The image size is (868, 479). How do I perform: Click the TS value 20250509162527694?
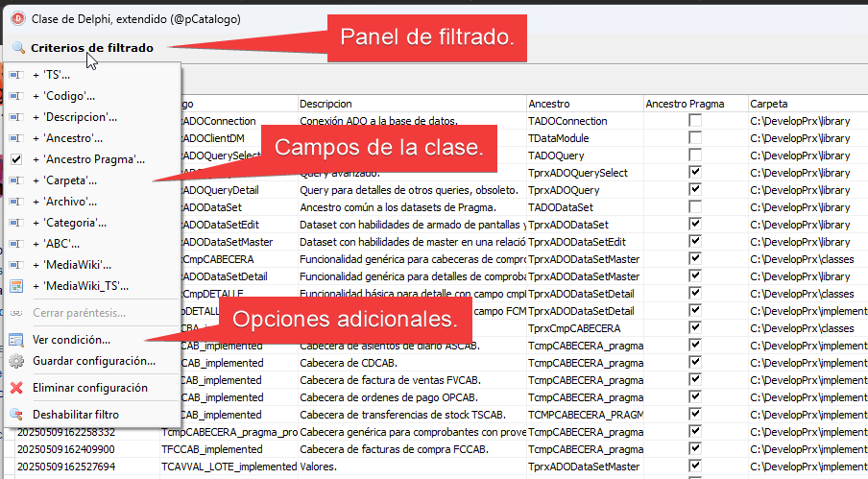click(x=66, y=467)
